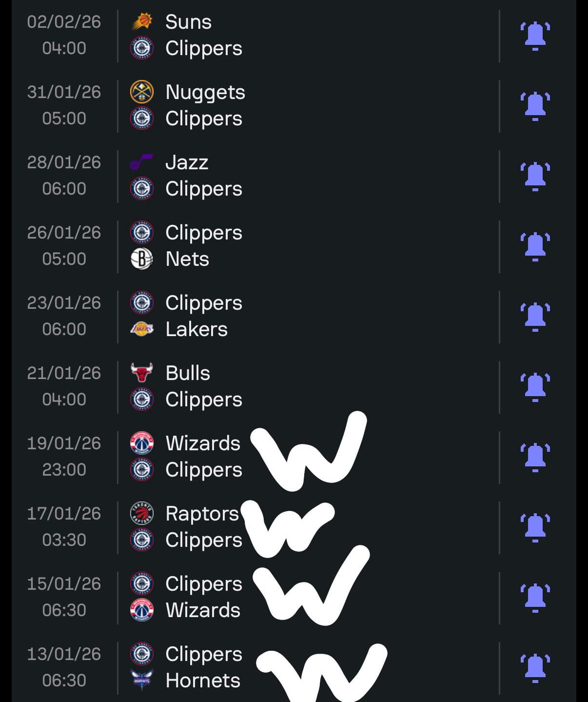Enable alert bell for Nuggets vs Clippers
Screen dimensions: 588x702
[535, 106]
